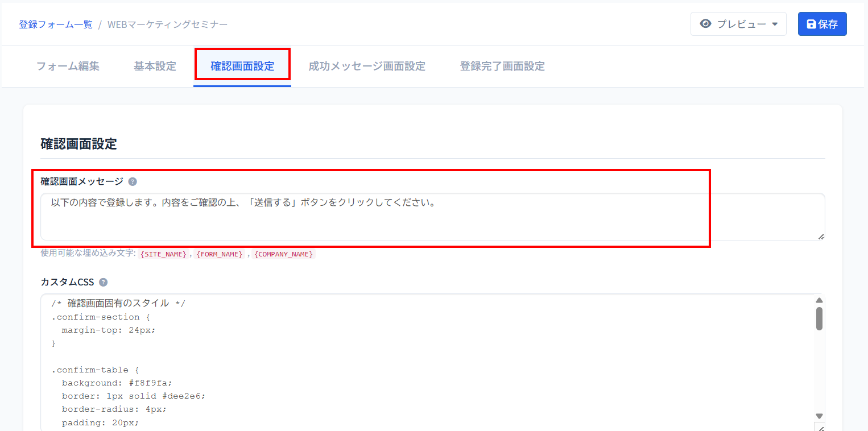Select the 確認画面設定 tab
Image resolution: width=868 pixels, height=431 pixels.
point(242,66)
